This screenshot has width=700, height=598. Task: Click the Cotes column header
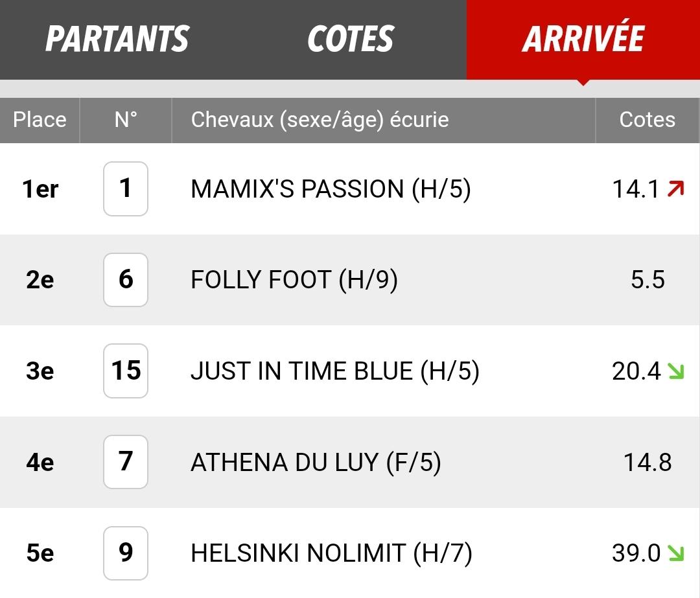[647, 120]
